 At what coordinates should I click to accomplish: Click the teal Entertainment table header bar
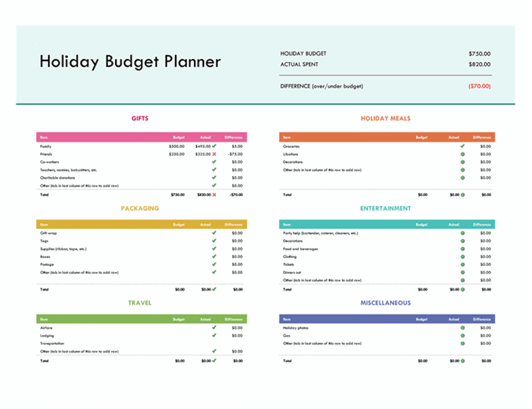click(x=387, y=224)
